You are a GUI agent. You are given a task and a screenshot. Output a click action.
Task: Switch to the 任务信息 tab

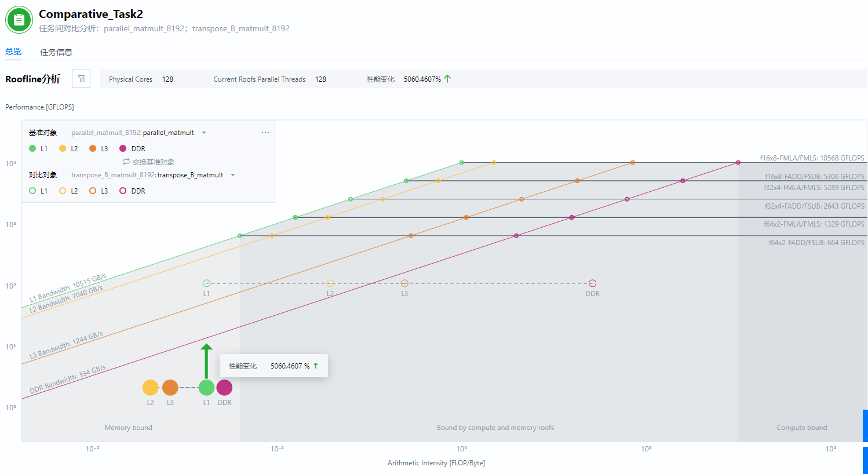coord(56,52)
